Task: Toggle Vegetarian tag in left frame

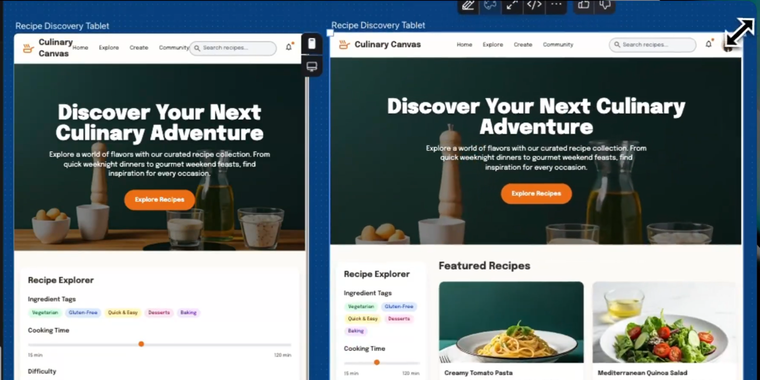Action: (45, 313)
